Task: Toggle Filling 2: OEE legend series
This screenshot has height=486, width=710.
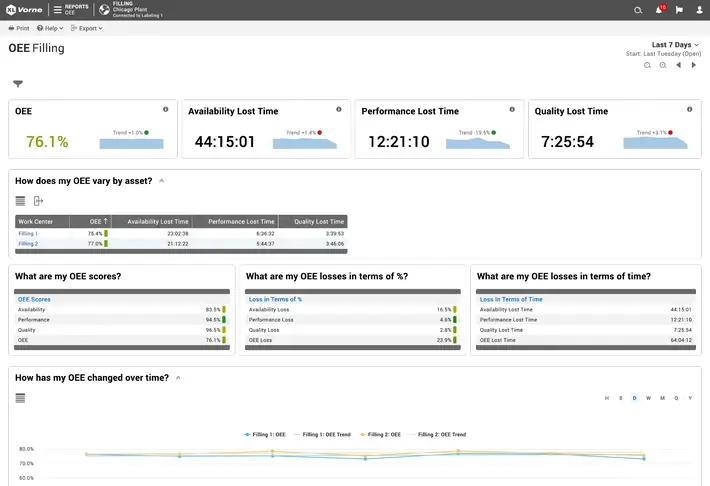Action: pos(380,434)
